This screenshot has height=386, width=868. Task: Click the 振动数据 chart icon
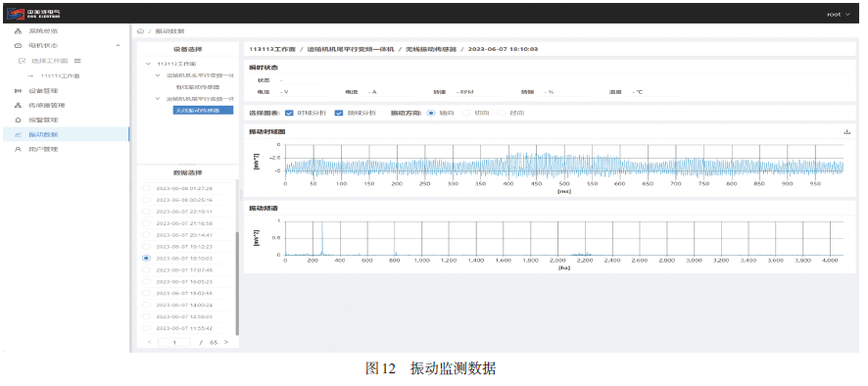18,134
